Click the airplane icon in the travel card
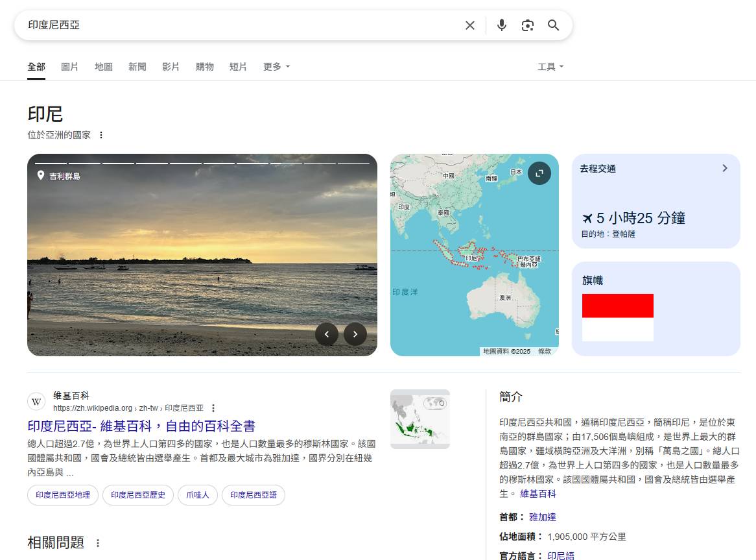This screenshot has width=756, height=560. 587,219
